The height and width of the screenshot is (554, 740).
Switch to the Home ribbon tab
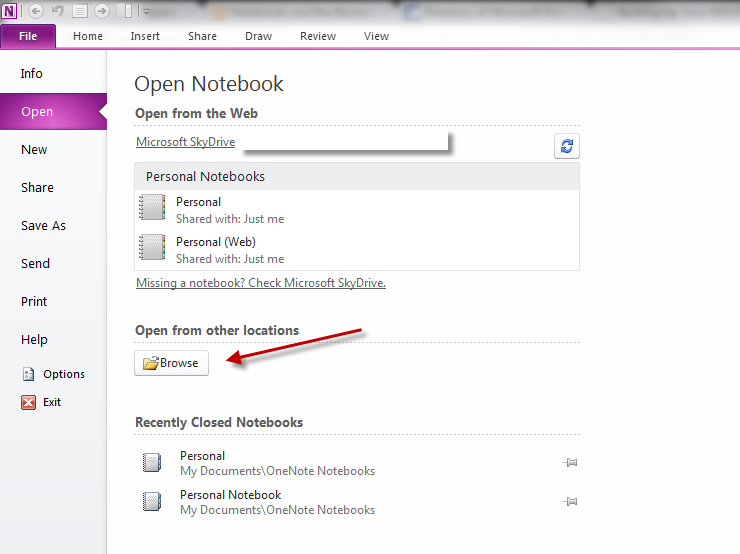click(x=88, y=36)
